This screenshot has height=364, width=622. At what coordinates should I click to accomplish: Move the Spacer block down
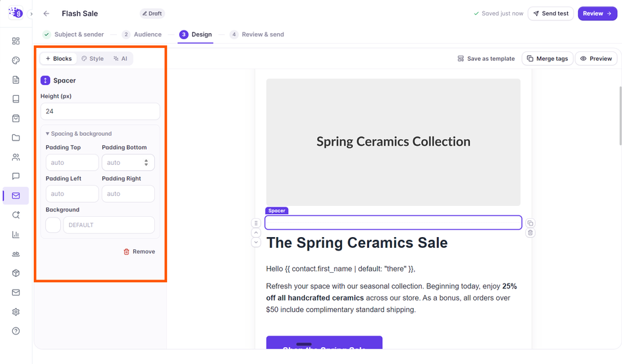pyautogui.click(x=256, y=242)
